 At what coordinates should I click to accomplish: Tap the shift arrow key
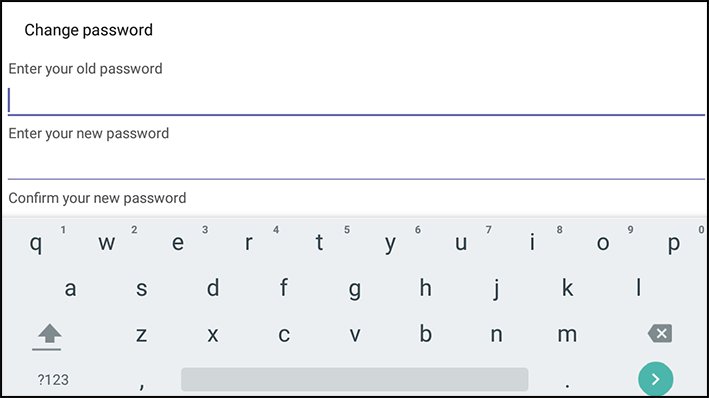pyautogui.click(x=48, y=336)
